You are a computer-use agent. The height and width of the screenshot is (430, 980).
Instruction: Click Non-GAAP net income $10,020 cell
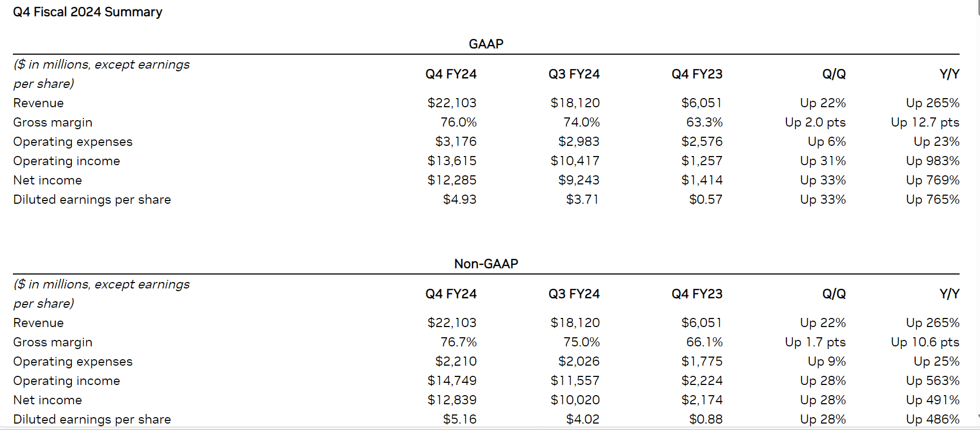575,400
